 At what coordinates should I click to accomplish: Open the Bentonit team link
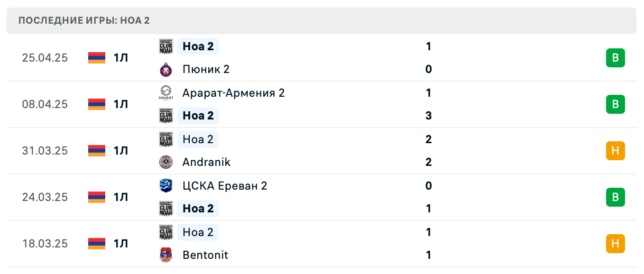tap(205, 255)
